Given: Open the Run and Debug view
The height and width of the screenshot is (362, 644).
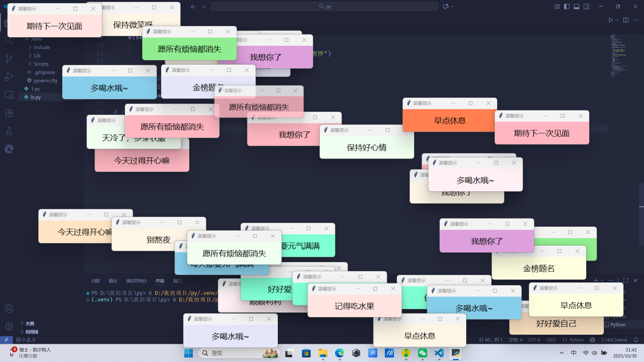Looking at the screenshot, I should (9, 77).
